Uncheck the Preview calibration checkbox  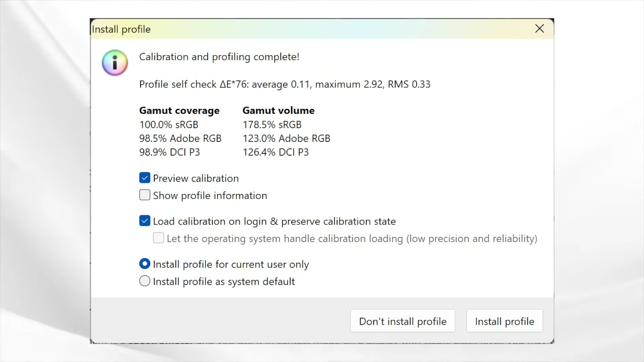tap(145, 178)
